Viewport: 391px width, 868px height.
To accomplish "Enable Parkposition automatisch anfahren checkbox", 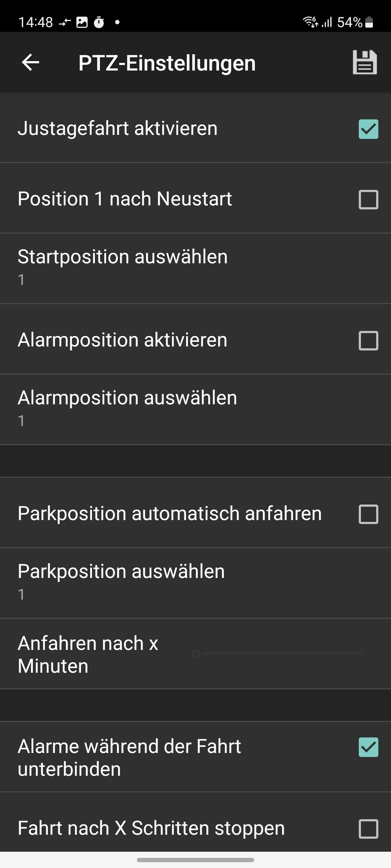I will [x=368, y=514].
